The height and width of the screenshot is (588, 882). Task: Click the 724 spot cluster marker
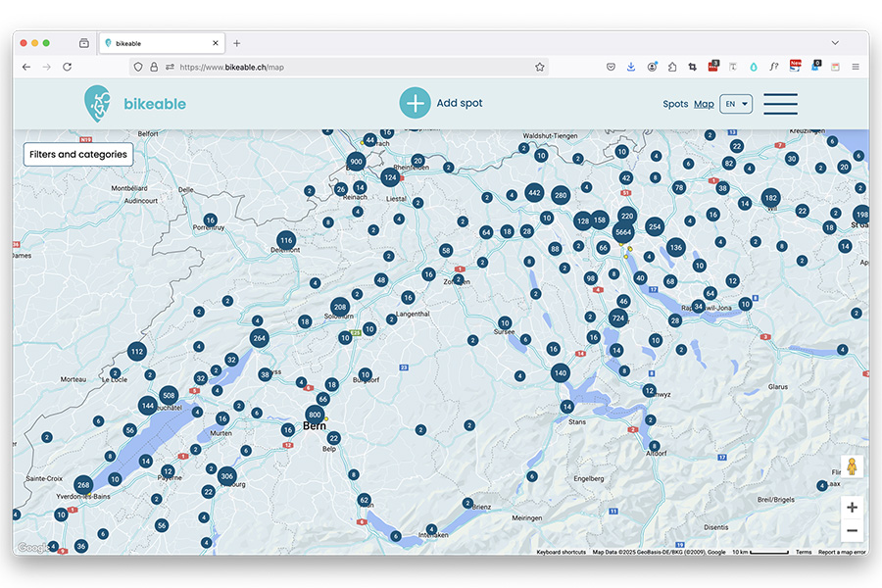618,318
